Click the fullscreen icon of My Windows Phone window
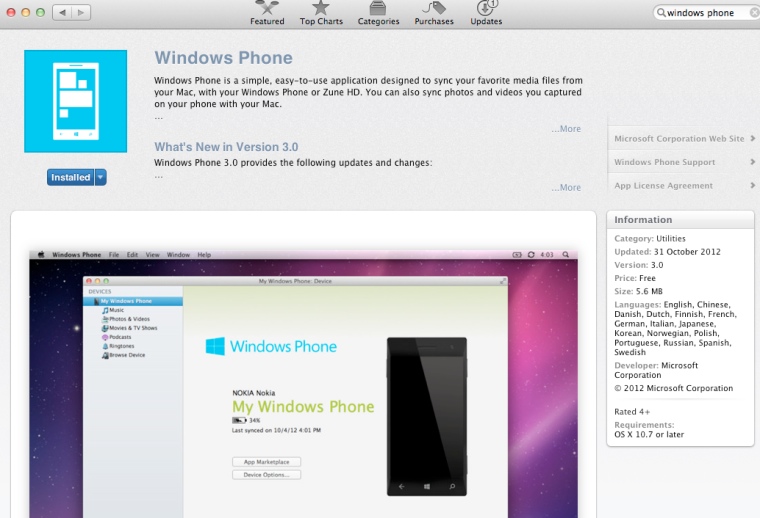Screen dimensions: 760x518 503,281
